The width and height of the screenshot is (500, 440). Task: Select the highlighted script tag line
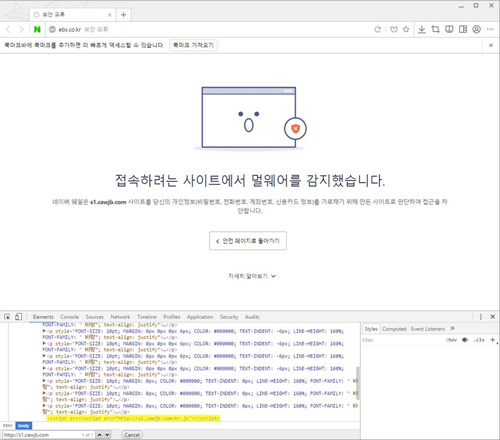pos(134,418)
